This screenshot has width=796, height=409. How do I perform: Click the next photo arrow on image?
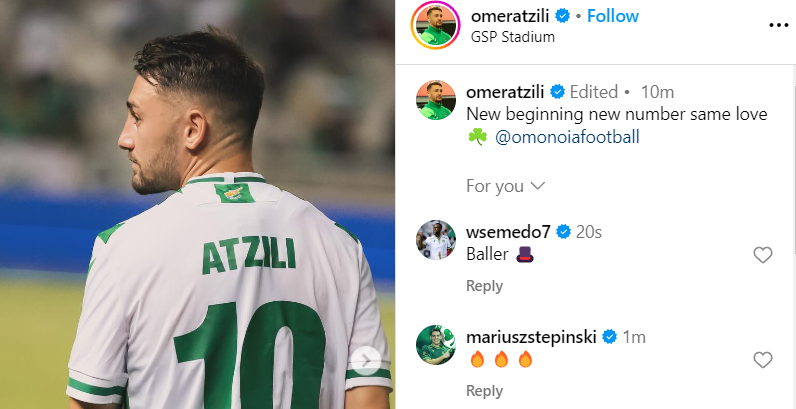click(367, 361)
